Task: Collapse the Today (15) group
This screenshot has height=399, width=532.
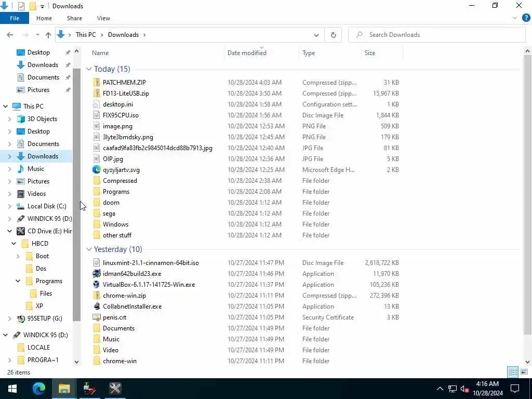Action: coord(89,69)
